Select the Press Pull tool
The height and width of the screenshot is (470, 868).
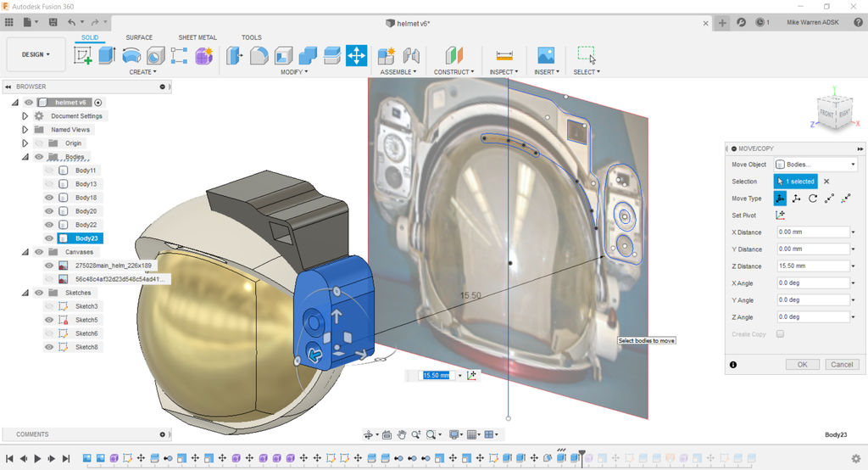(x=235, y=55)
